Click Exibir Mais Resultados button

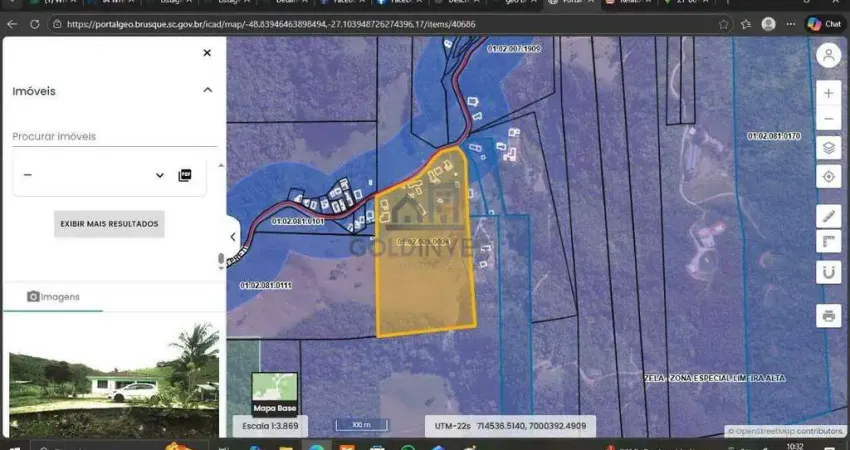click(109, 224)
